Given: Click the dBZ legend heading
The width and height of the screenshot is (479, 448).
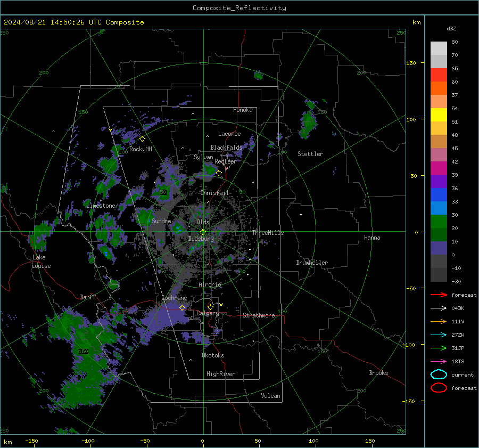Looking at the screenshot, I should pyautogui.click(x=451, y=28).
